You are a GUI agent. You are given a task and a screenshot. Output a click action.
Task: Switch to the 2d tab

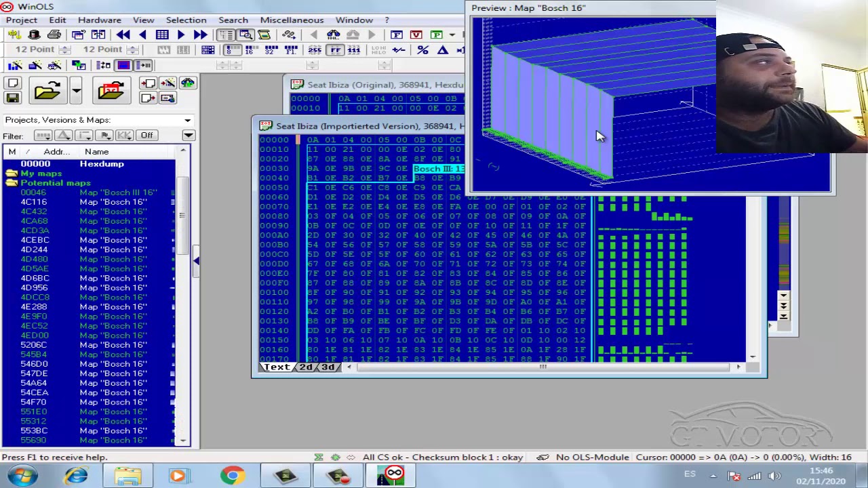[306, 367]
